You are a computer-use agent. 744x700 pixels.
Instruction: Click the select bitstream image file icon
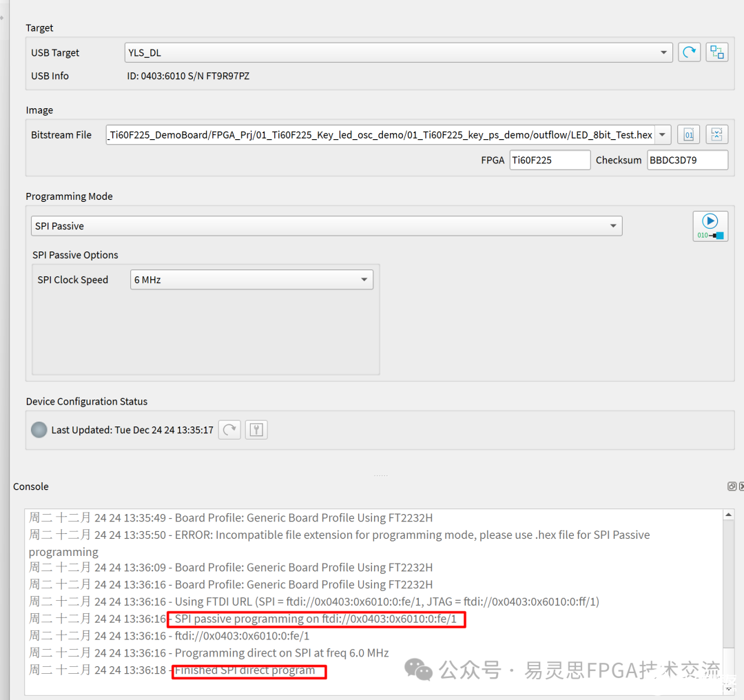point(688,134)
